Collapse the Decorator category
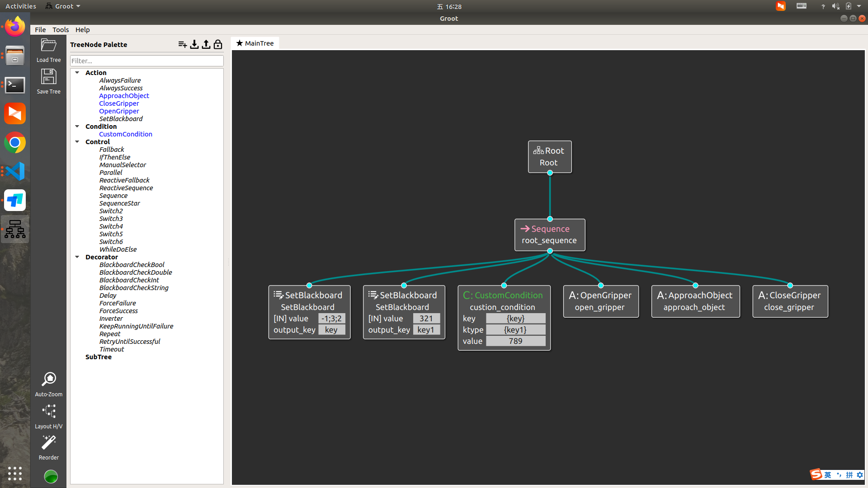 pyautogui.click(x=77, y=257)
